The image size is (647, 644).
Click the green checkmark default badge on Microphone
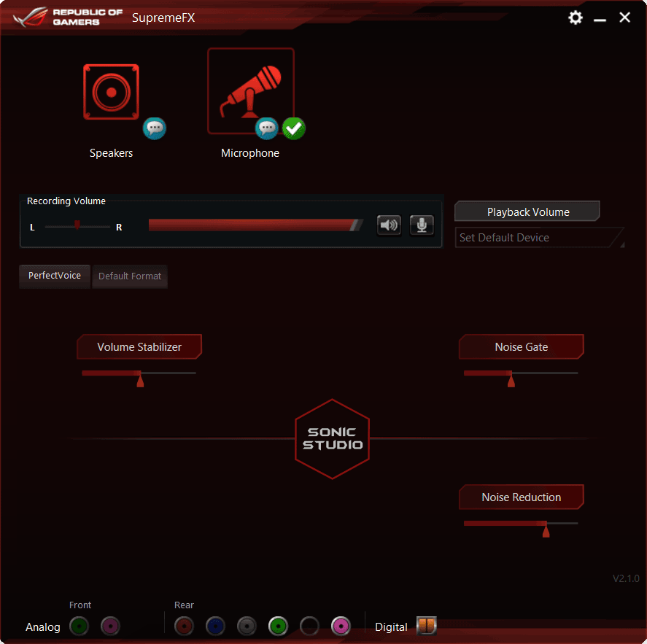(294, 128)
